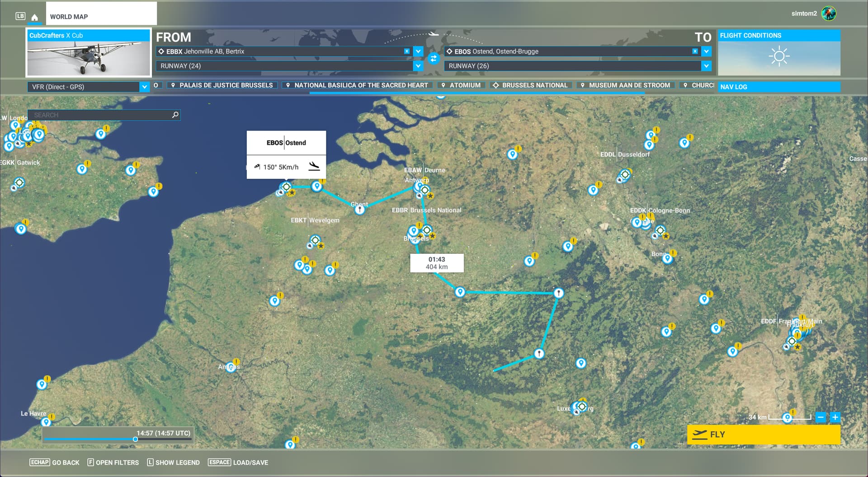The height and width of the screenshot is (477, 868).
Task: Zoom out the map with the minus button
Action: [821, 417]
